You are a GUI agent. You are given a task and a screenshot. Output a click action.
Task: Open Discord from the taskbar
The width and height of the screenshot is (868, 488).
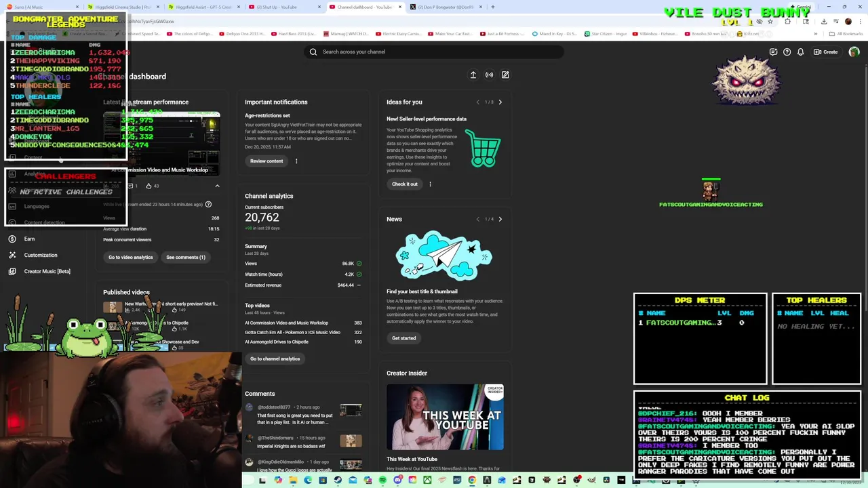tap(397, 481)
